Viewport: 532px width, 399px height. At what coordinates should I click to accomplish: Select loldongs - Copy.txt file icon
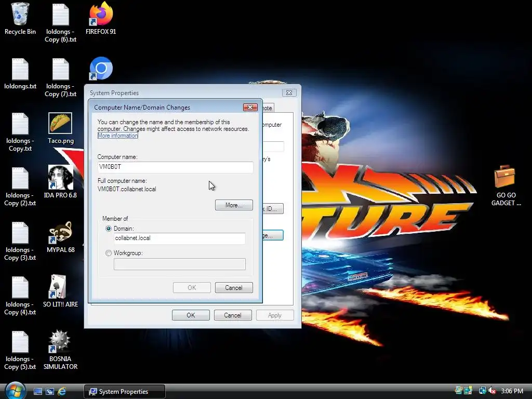pos(20,132)
